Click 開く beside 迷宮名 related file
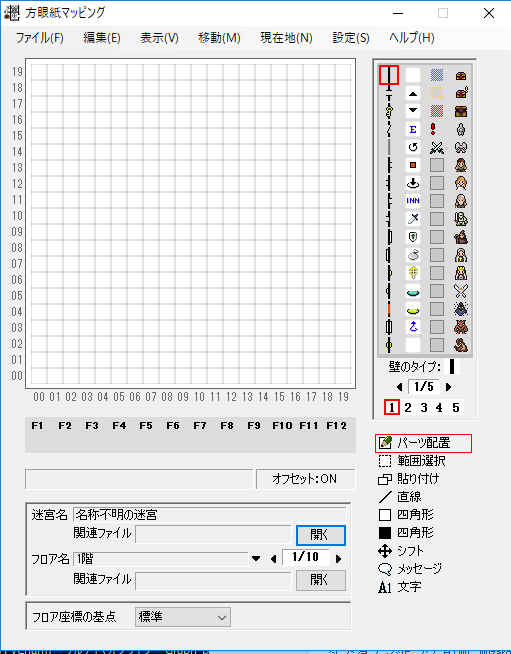511x654 pixels. (x=321, y=535)
